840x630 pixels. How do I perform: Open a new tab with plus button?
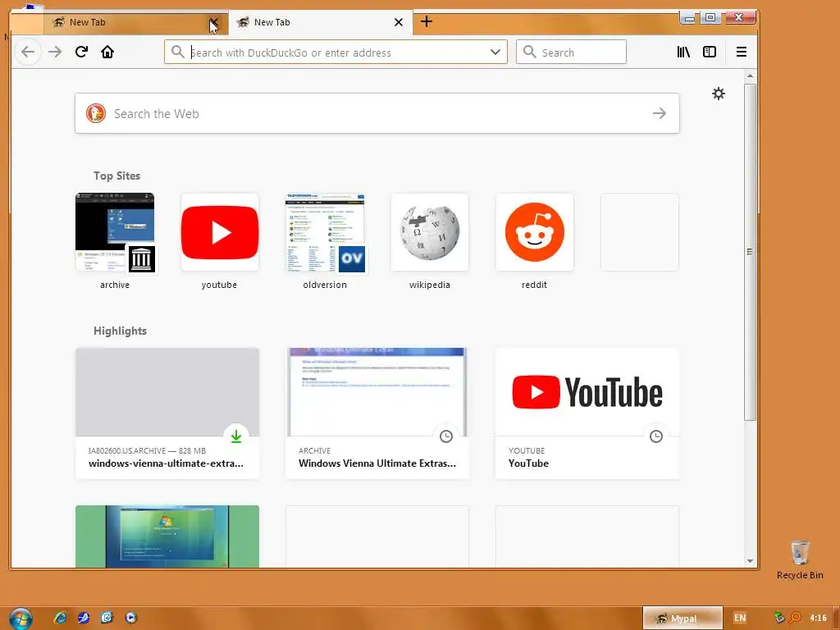pos(427,21)
